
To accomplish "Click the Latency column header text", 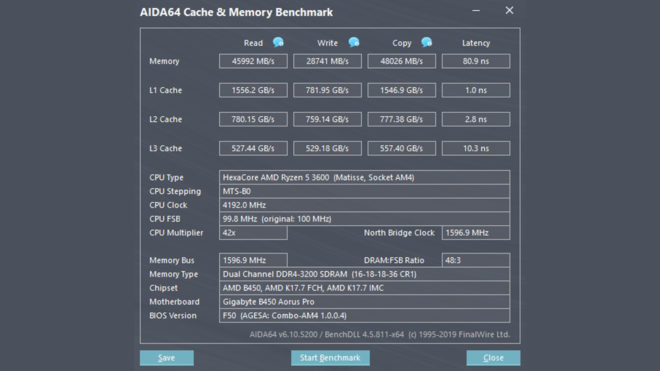I will [x=476, y=43].
